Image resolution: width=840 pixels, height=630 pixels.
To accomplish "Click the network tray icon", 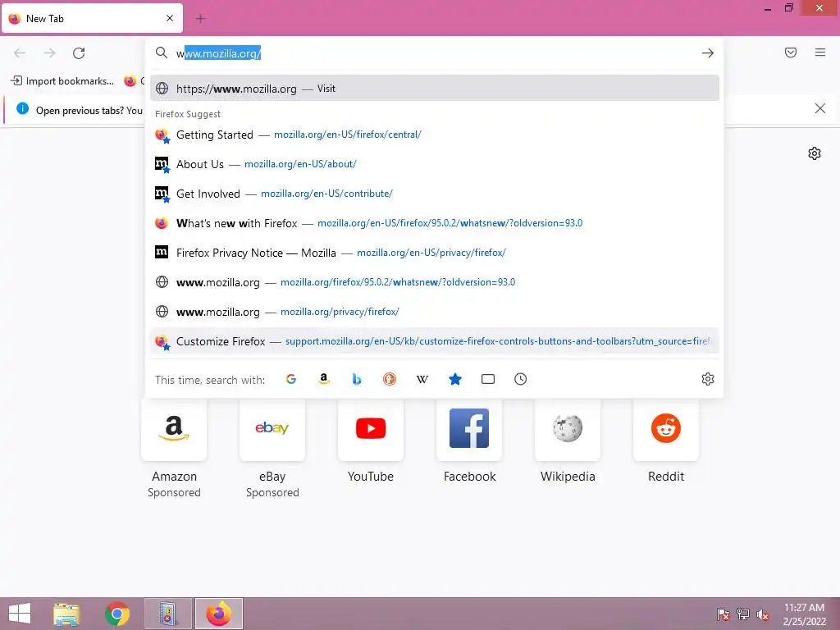I will tap(743, 614).
